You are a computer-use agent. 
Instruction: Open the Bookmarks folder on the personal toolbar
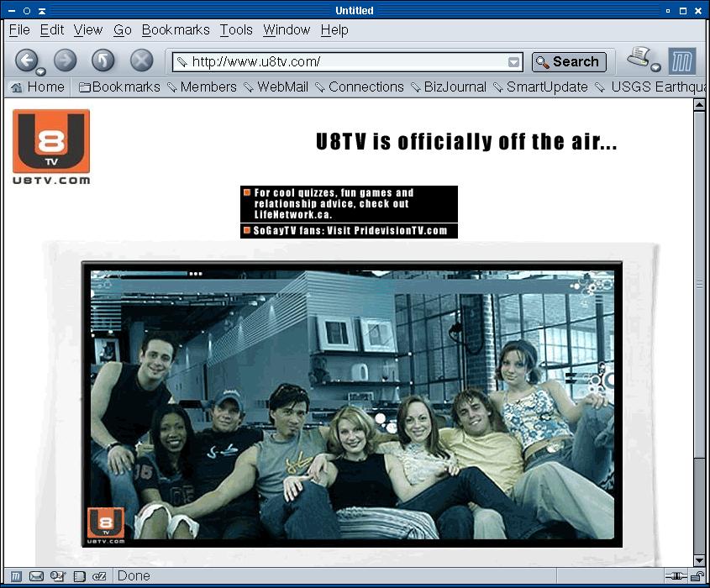point(119,87)
